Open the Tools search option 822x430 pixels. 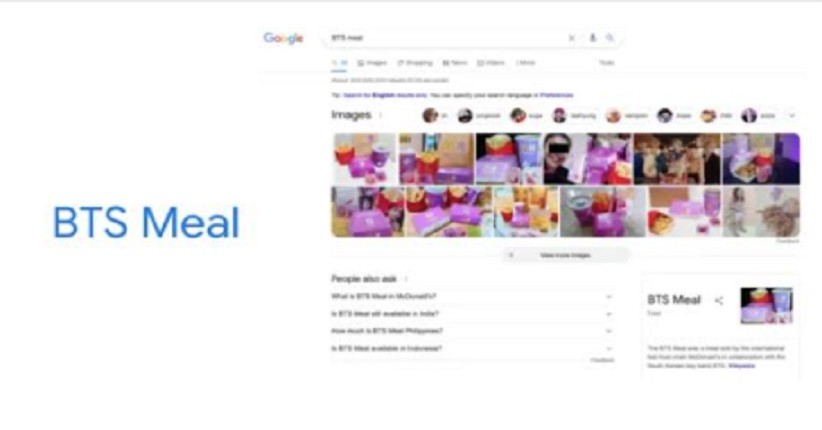[x=607, y=63]
